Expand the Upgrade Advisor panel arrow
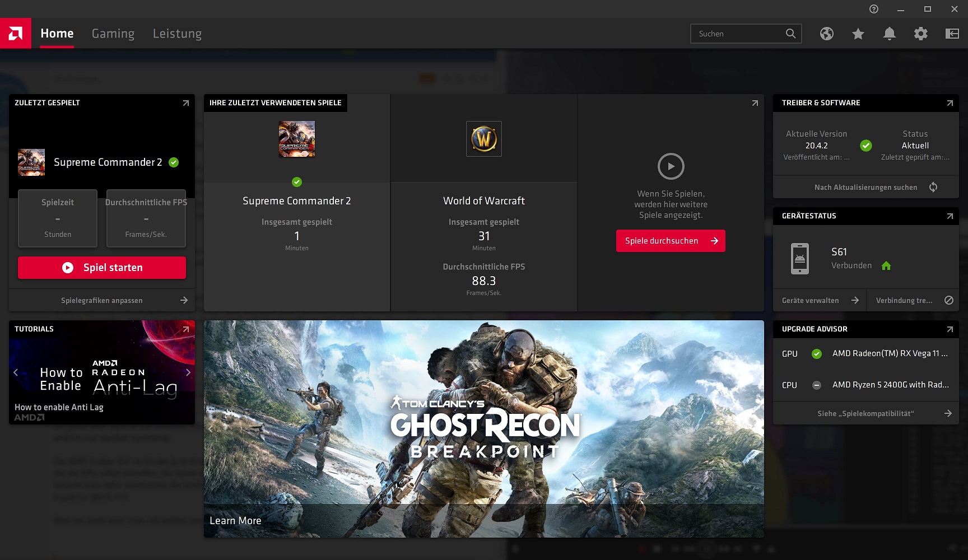Image resolution: width=968 pixels, height=560 pixels. (950, 329)
